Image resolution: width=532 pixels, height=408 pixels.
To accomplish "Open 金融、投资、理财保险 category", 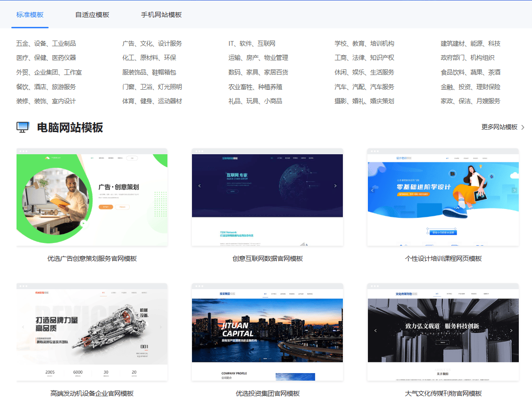I will 470,87.
